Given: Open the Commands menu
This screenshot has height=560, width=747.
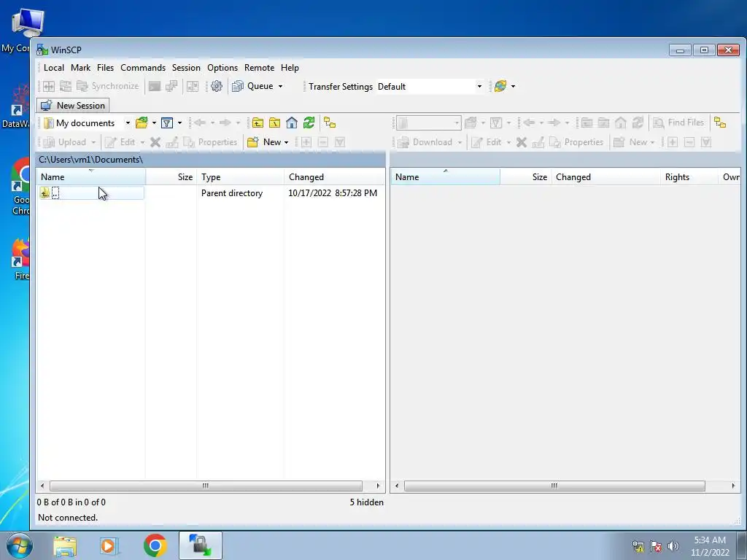Looking at the screenshot, I should pyautogui.click(x=143, y=68).
